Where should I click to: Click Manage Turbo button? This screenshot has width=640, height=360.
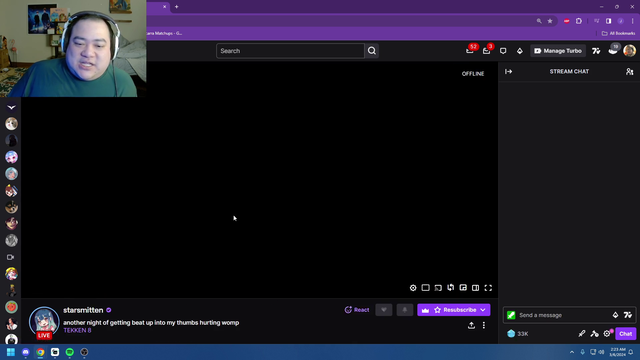pos(558,51)
